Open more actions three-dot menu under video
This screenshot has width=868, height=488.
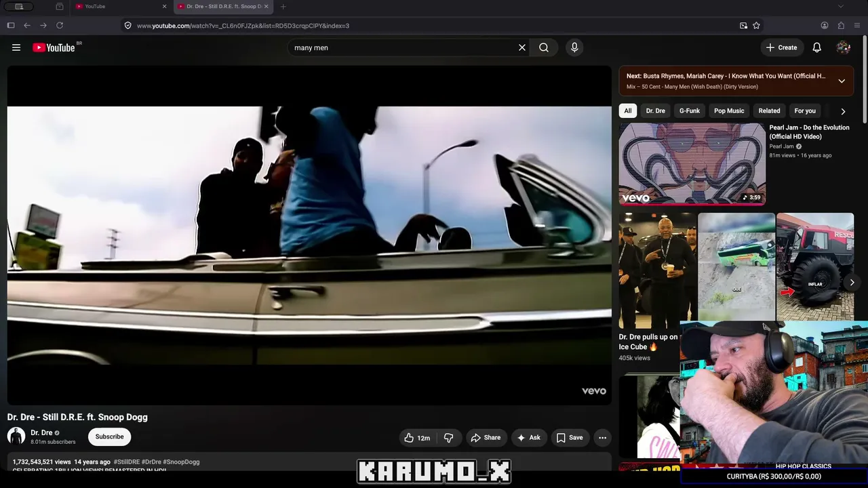click(x=602, y=438)
